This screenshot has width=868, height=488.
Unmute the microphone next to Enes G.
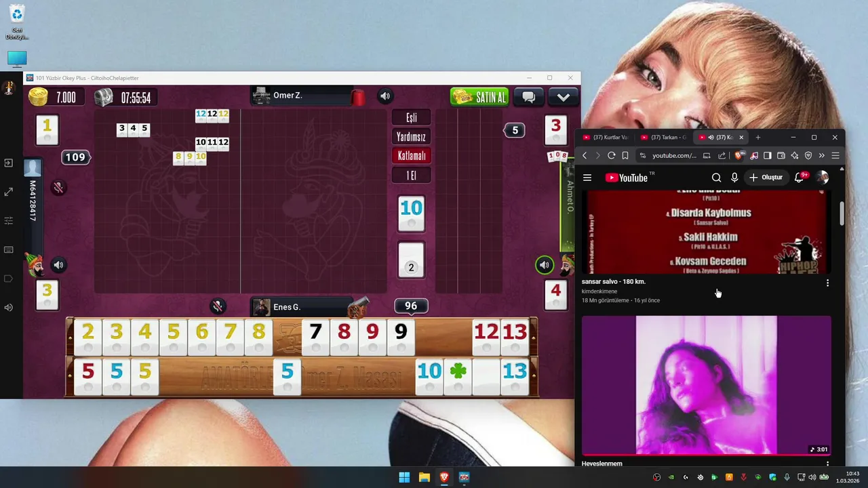[x=218, y=307]
